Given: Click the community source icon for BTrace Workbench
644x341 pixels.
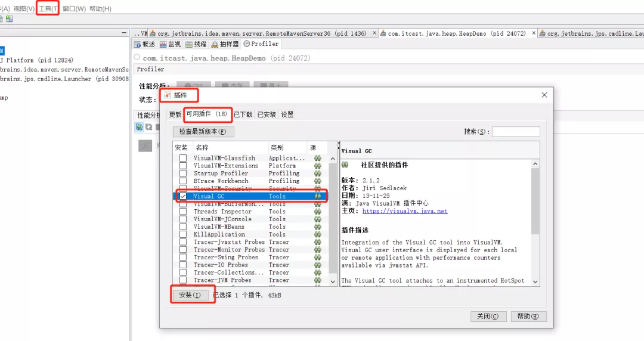Looking at the screenshot, I should [x=317, y=181].
